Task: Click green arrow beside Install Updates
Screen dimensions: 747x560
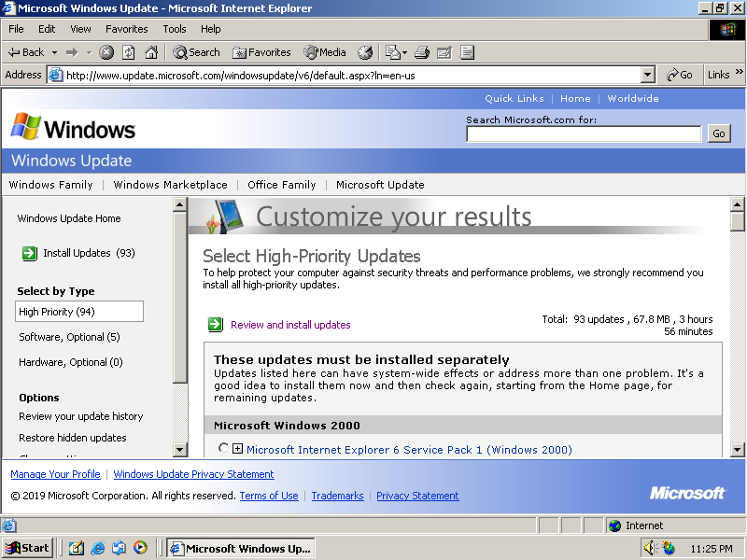Action: pyautogui.click(x=30, y=253)
